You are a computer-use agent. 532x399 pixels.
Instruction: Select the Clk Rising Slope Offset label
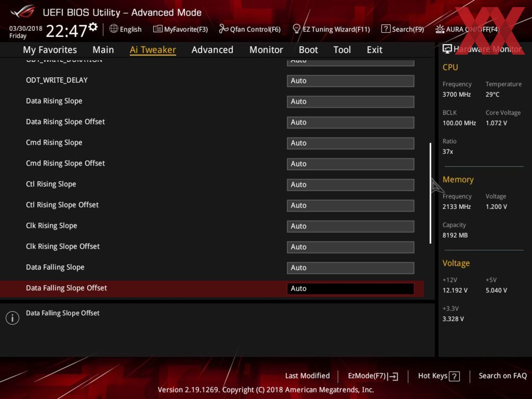click(x=63, y=246)
